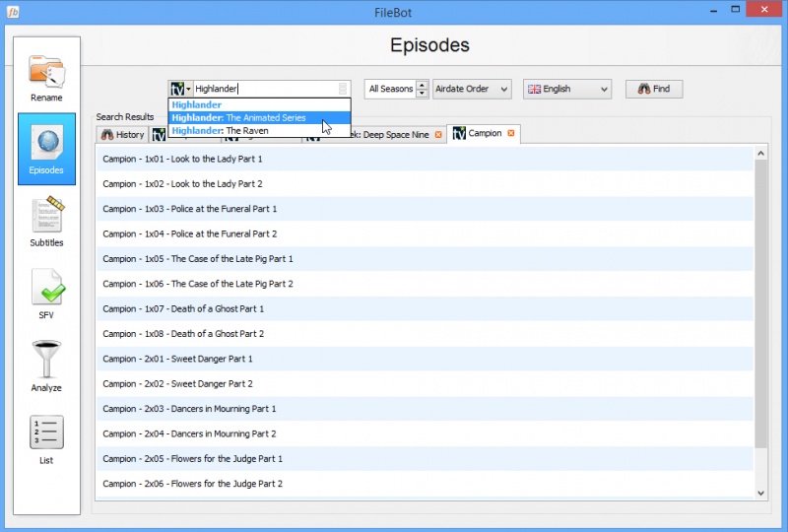
Task: Select Campion 1x07 Death of a Ghost Part 1
Action: [425, 308]
